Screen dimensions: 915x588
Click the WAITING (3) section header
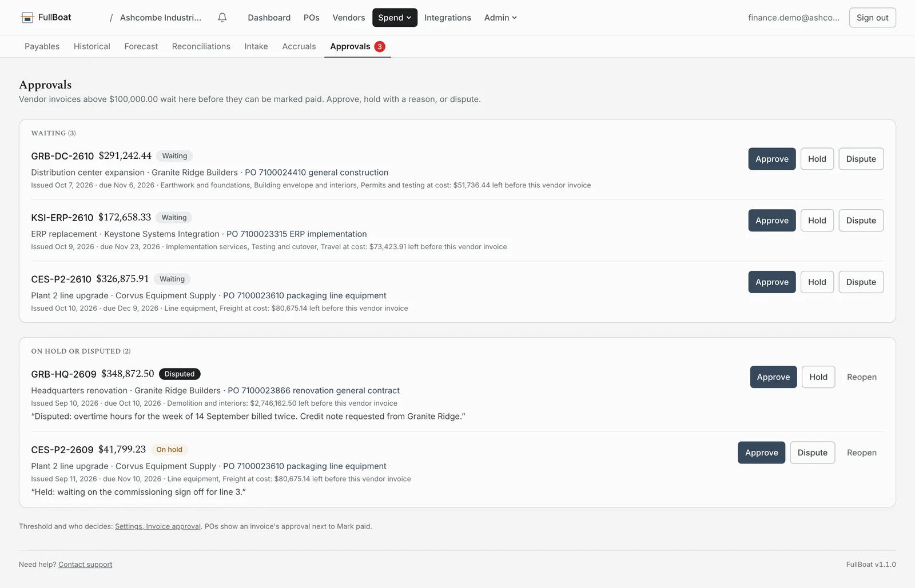pos(53,133)
